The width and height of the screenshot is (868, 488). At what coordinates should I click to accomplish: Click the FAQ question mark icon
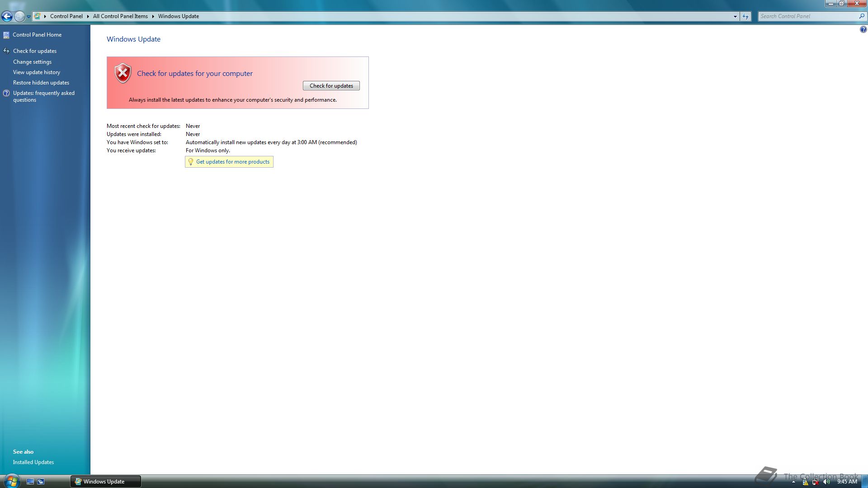point(6,93)
